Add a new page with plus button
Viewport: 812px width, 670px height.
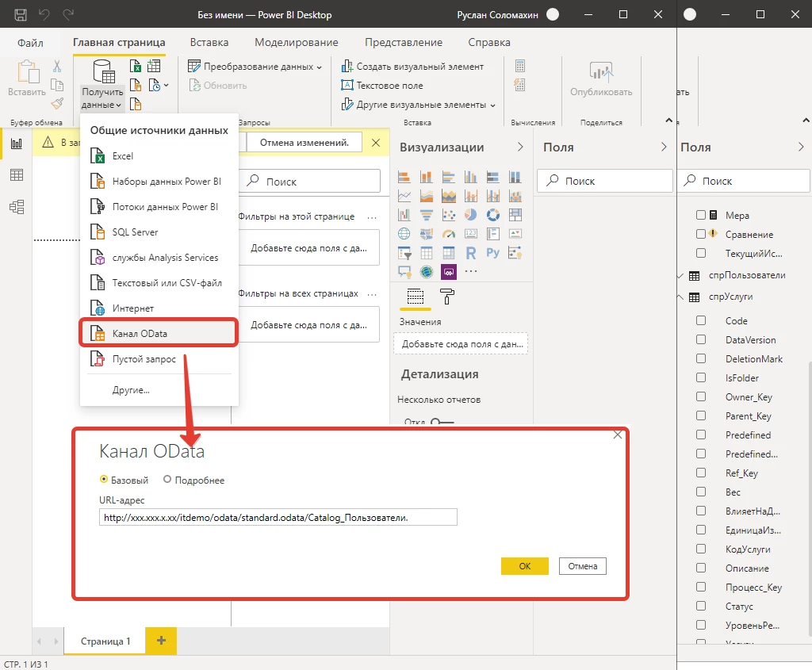tap(161, 641)
